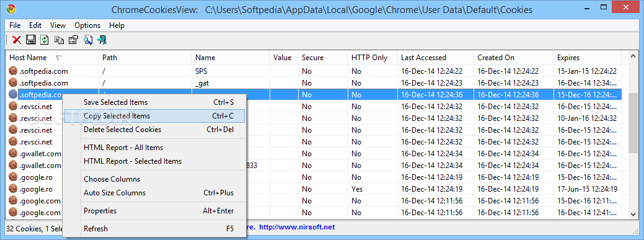
Task: Choose Delete Selected Cookies in context menu
Action: point(154,130)
